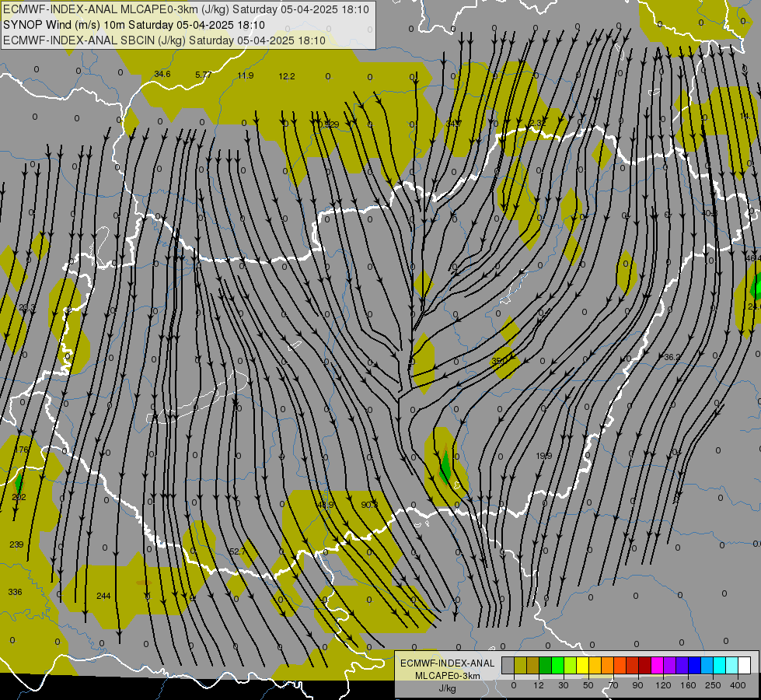Click the map value 34.6
This screenshot has height=700, width=761.
pyautogui.click(x=162, y=74)
